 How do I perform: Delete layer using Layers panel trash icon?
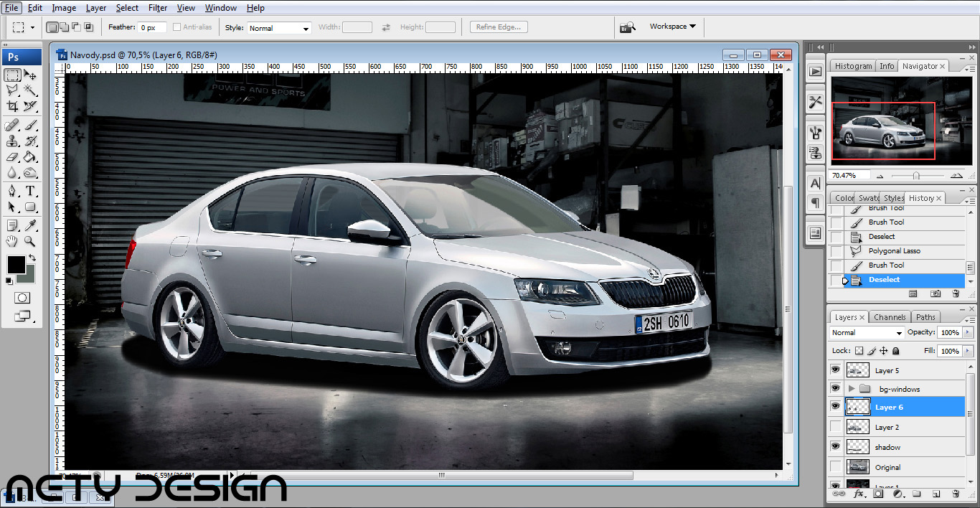(x=956, y=494)
